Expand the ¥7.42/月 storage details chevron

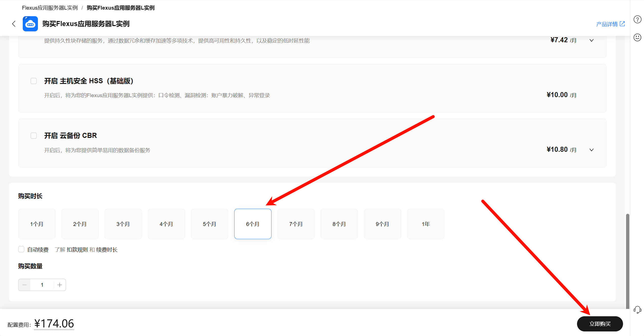[x=591, y=40]
